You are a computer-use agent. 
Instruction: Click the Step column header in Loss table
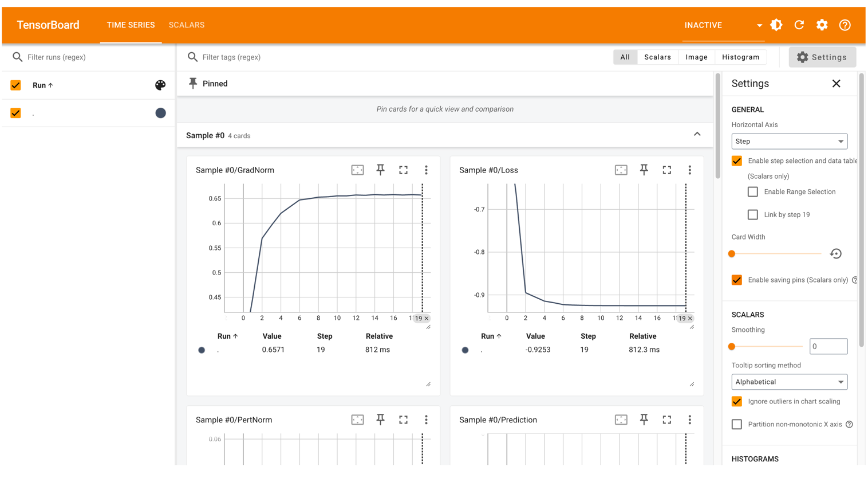click(588, 336)
